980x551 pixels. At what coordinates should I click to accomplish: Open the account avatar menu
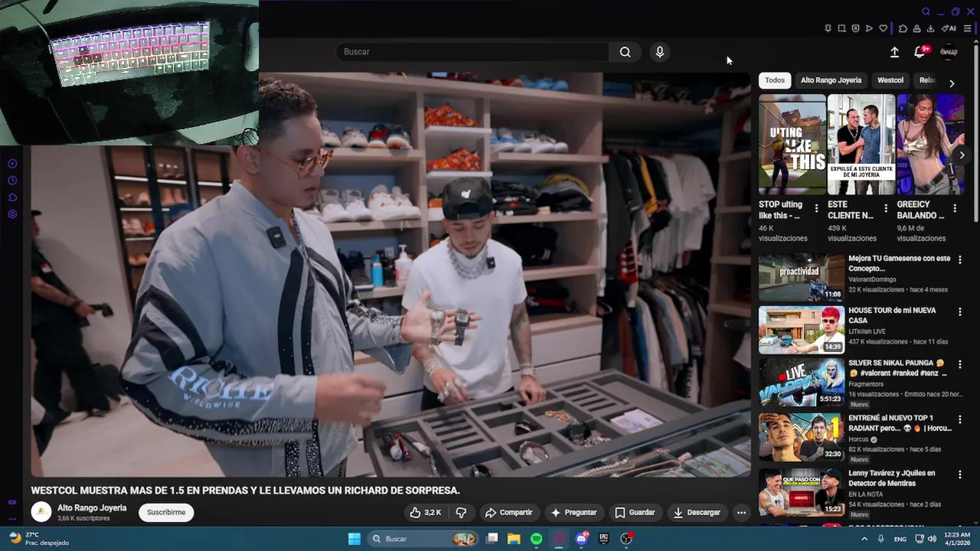(x=949, y=52)
